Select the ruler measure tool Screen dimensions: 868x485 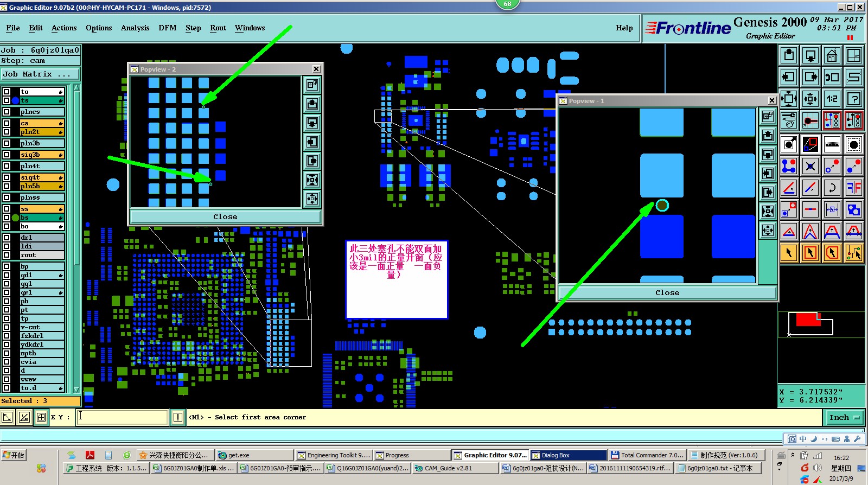[x=832, y=145]
